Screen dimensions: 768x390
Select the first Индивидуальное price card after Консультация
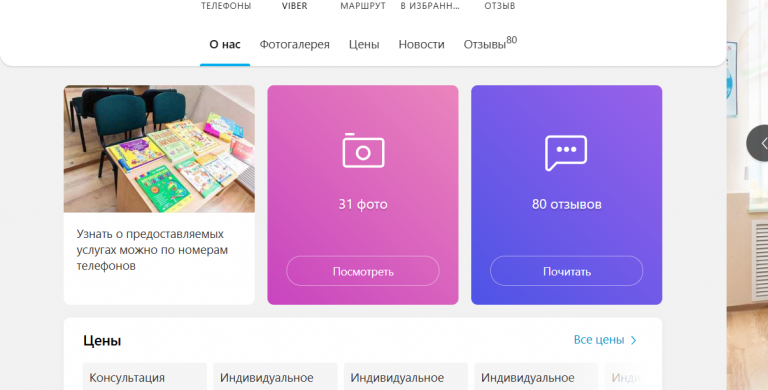point(275,376)
